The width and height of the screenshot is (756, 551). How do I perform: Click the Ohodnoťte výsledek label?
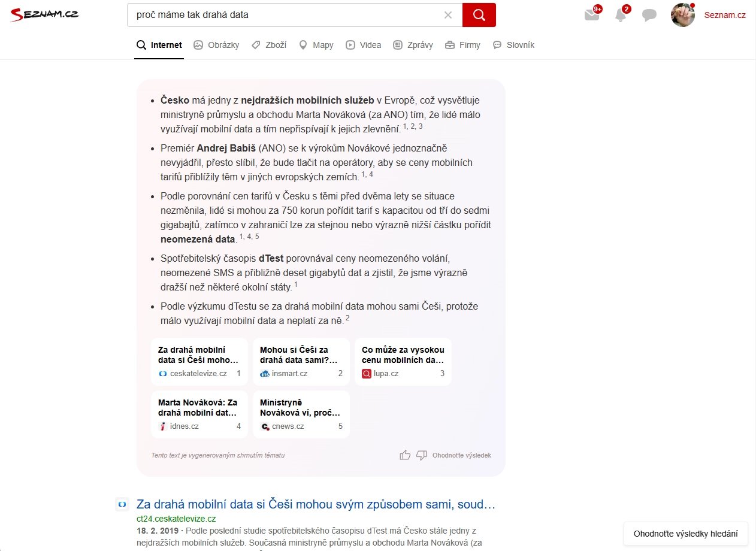(x=462, y=455)
